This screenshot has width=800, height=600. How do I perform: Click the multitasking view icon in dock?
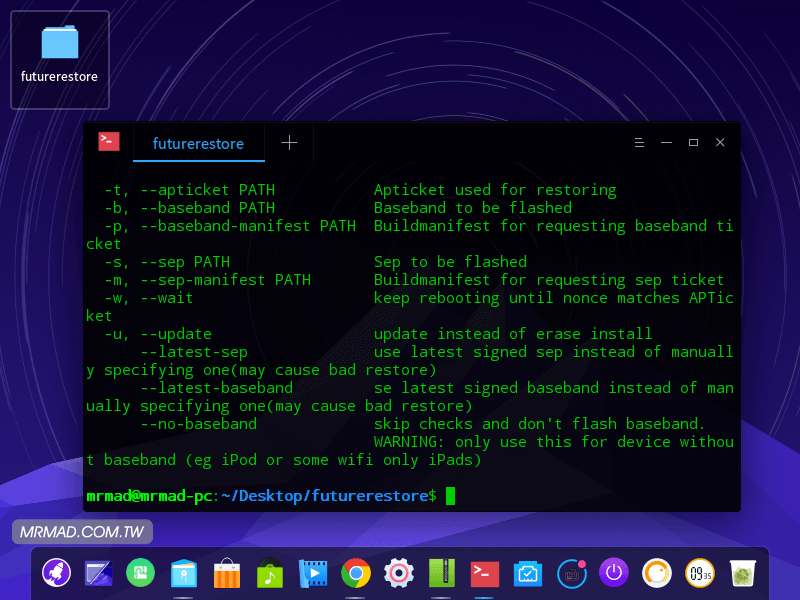click(98, 573)
